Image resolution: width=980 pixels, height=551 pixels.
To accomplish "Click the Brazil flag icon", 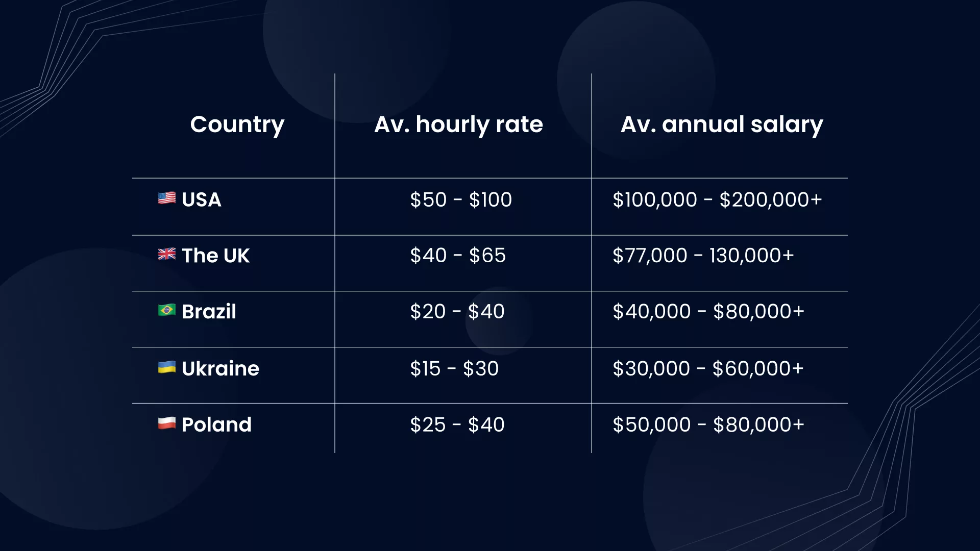I will tap(167, 310).
